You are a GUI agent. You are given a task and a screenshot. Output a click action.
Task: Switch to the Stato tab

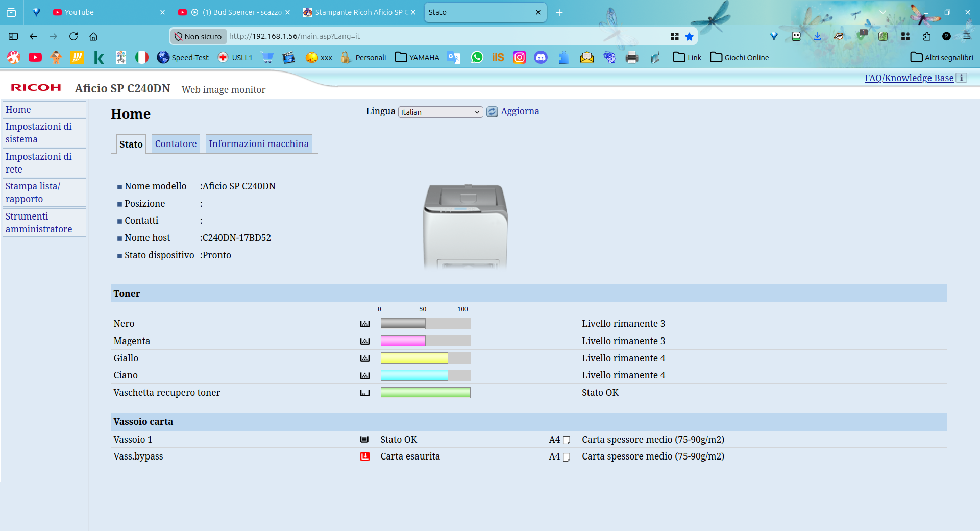[131, 144]
